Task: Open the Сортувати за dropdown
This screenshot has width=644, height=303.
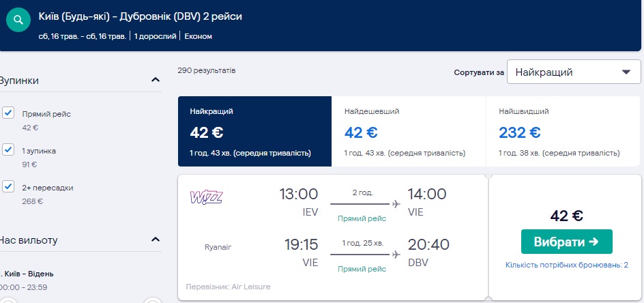Action: pyautogui.click(x=574, y=72)
